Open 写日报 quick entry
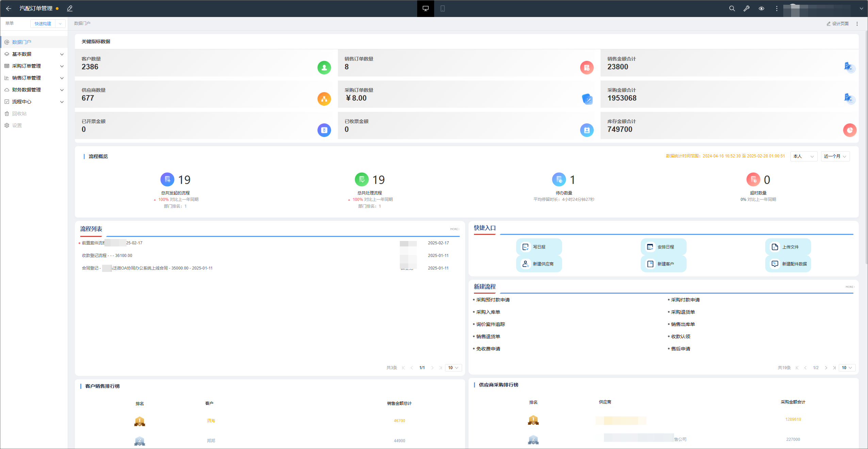The width and height of the screenshot is (868, 449). click(x=539, y=247)
